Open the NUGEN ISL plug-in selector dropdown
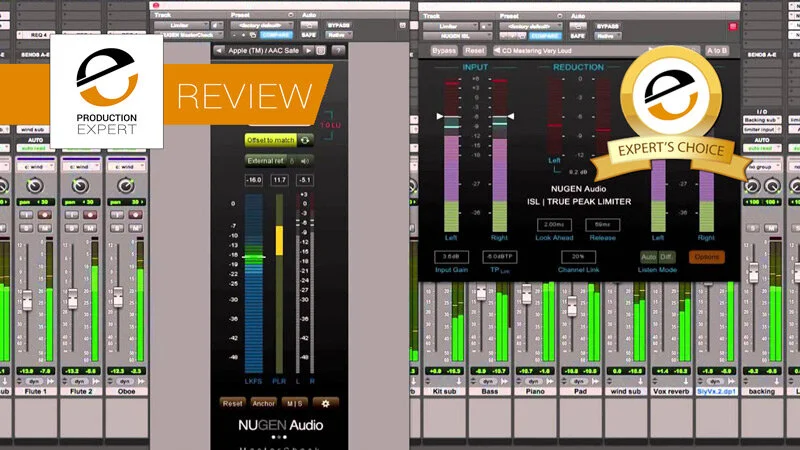Image resolution: width=800 pixels, height=450 pixels. 457,36
